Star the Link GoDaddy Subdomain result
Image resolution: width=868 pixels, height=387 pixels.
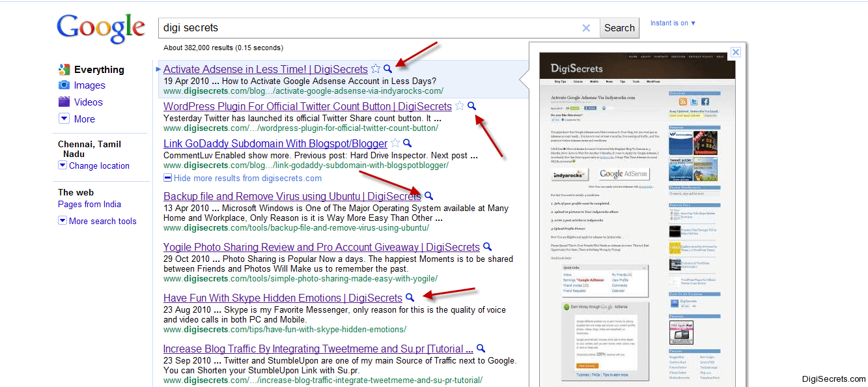pyautogui.click(x=395, y=143)
